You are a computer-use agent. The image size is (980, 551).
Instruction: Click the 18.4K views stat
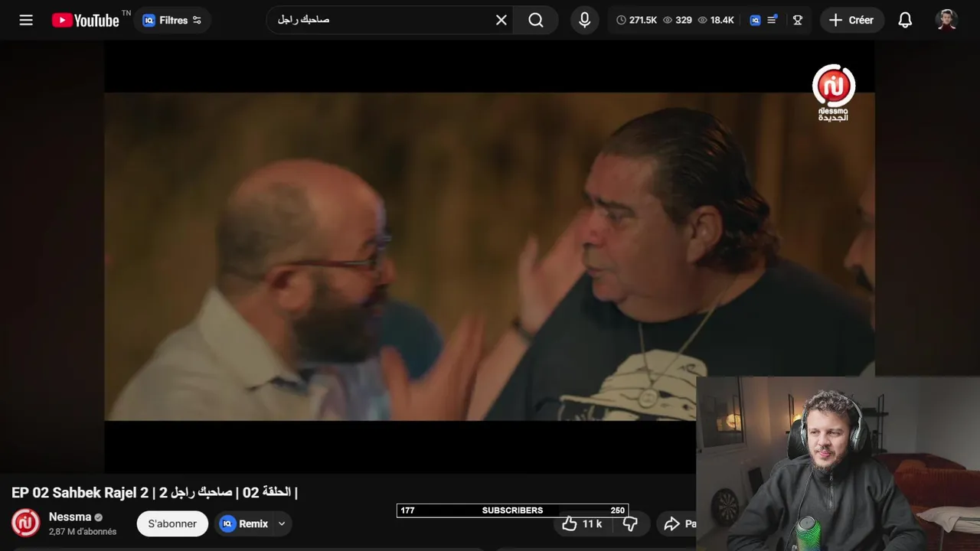pyautogui.click(x=716, y=20)
